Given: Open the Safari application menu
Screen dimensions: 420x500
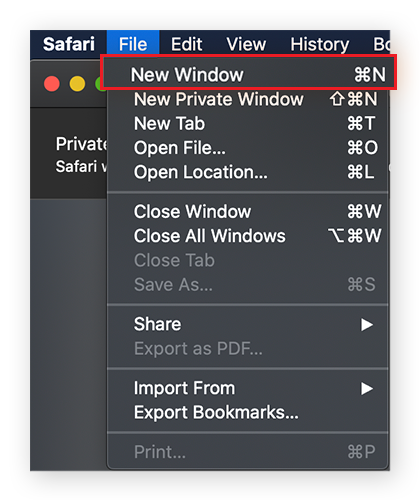Looking at the screenshot, I should pyautogui.click(x=69, y=44).
